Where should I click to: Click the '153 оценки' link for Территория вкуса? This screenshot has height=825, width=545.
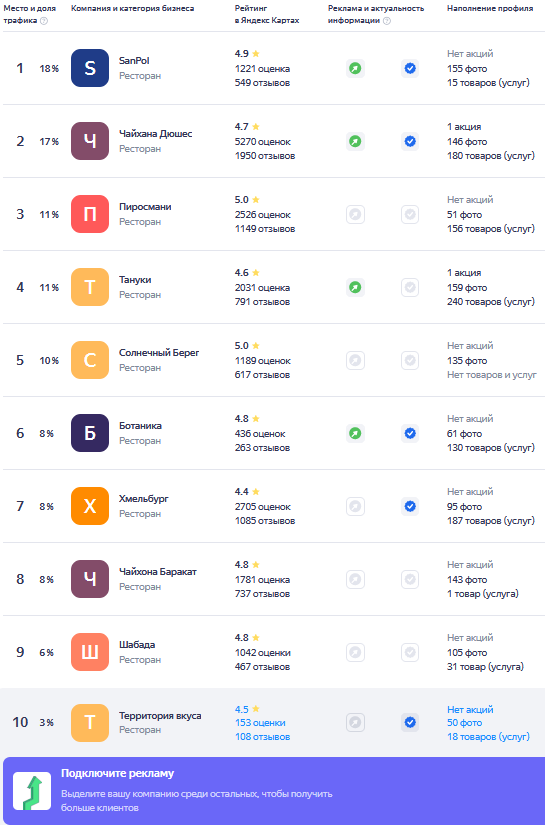point(260,723)
